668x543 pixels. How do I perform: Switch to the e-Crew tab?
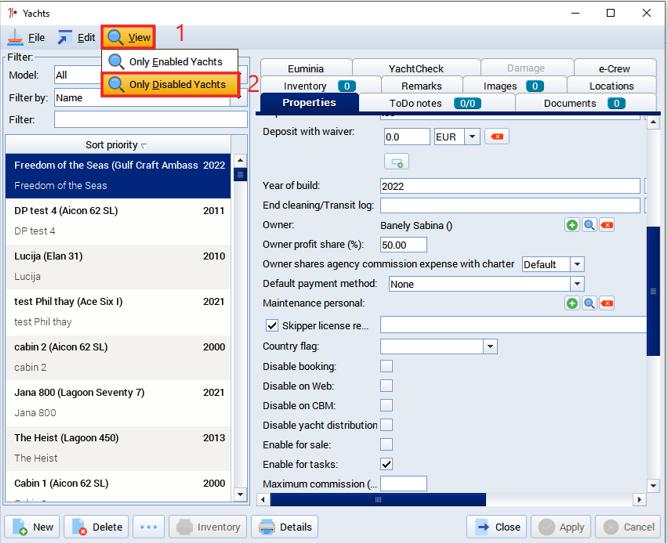(614, 68)
